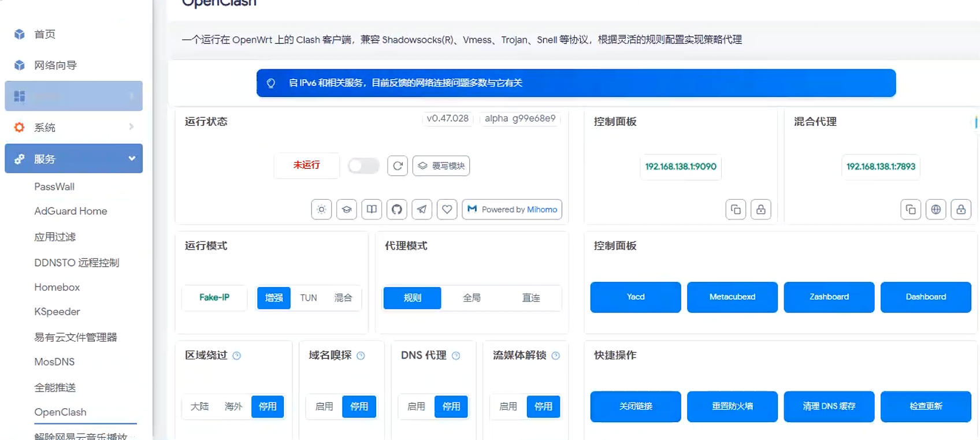
Task: Open DDNSTO 远程控制 service page
Action: point(77,263)
